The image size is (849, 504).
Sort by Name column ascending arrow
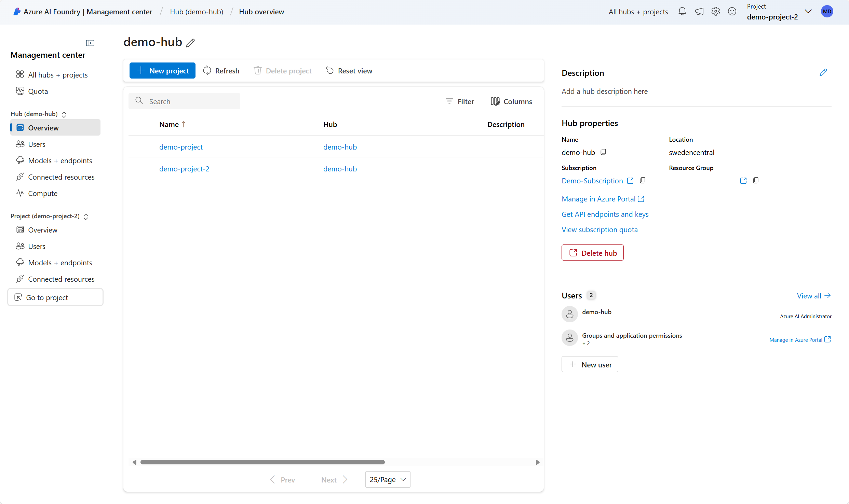(184, 124)
